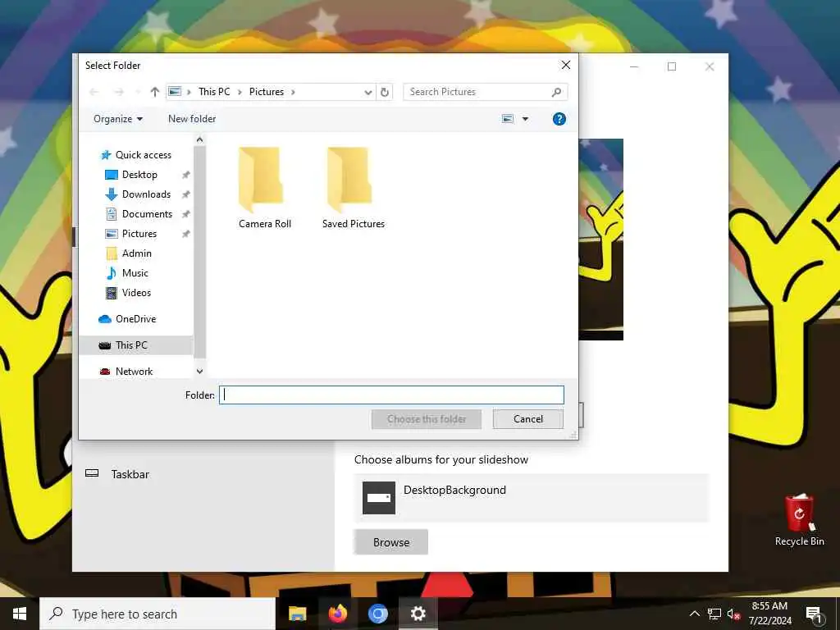The width and height of the screenshot is (840, 630).
Task: Click taskbar search box
Action: point(157,614)
